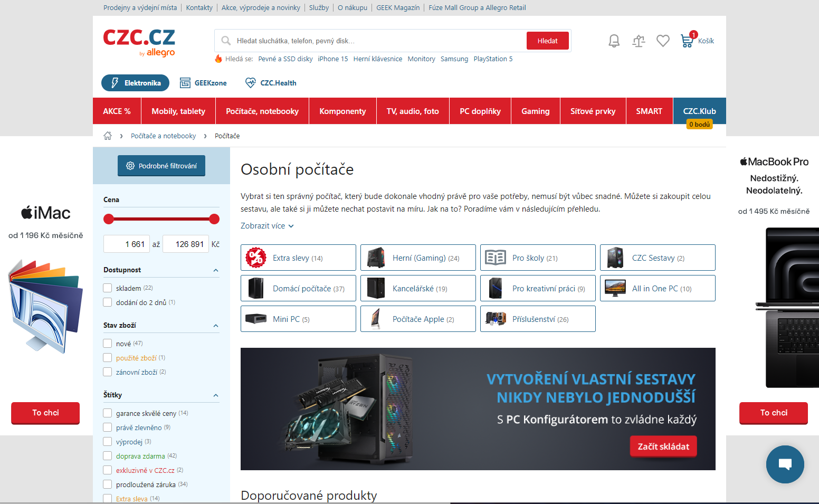Collapse the Štítky filter section

(x=216, y=395)
